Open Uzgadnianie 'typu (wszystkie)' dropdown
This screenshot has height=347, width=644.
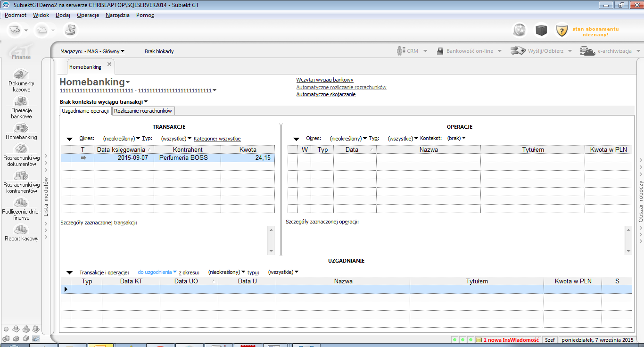coord(283,273)
